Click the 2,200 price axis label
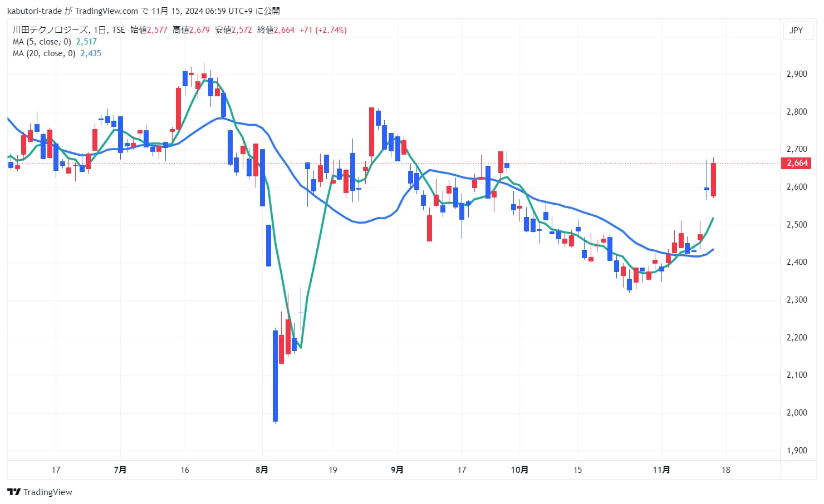 pyautogui.click(x=797, y=338)
